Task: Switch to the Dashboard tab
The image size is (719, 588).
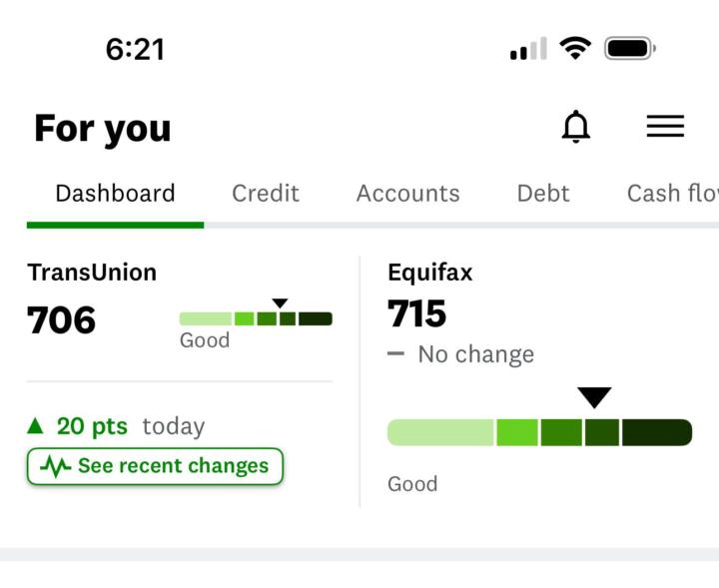Action: pos(115,193)
